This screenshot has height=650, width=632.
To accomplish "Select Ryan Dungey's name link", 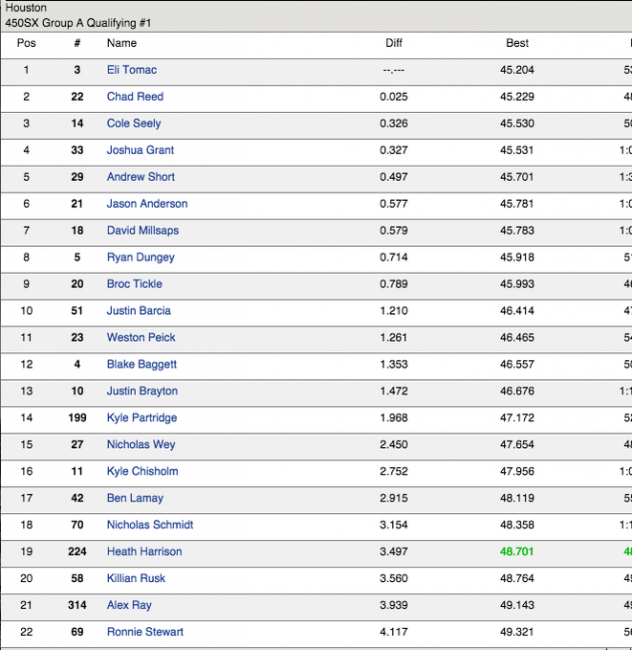I will pos(140,257).
